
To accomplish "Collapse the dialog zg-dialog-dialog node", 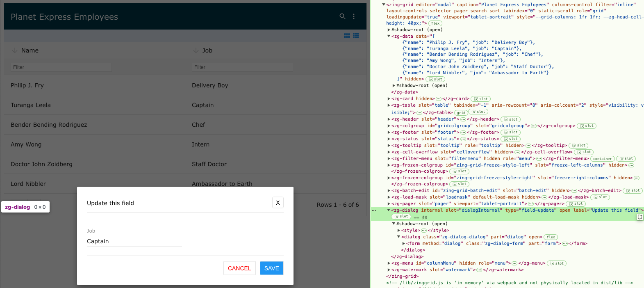I will [x=398, y=237].
